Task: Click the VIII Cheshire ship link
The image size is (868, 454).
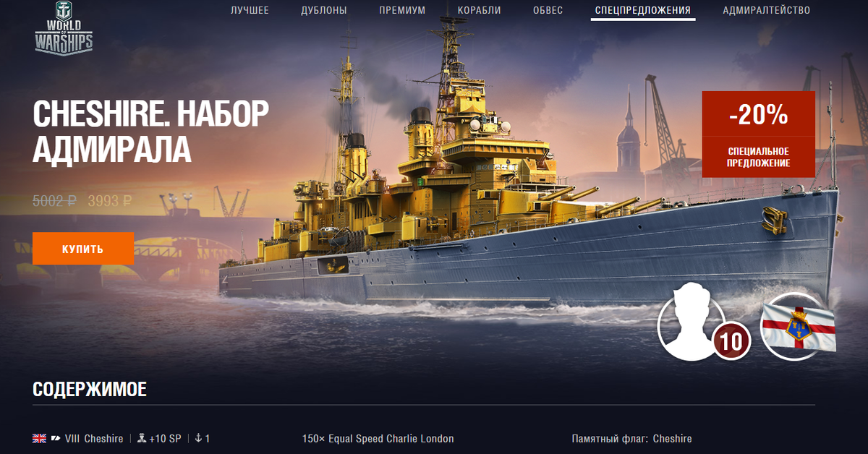Action: pos(94,439)
